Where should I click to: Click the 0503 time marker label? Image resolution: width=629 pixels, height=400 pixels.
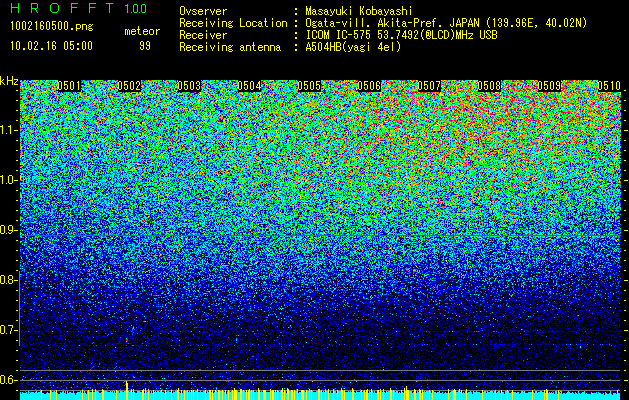click(x=189, y=86)
